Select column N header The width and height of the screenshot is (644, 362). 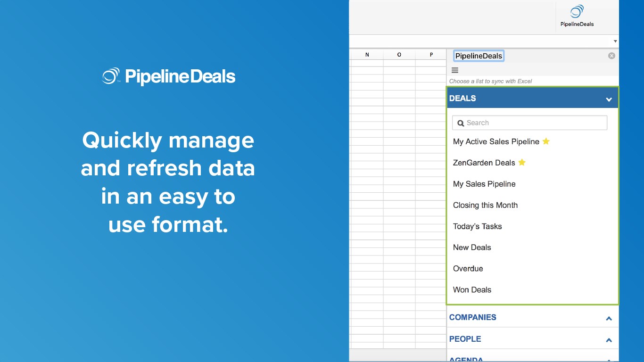367,55
